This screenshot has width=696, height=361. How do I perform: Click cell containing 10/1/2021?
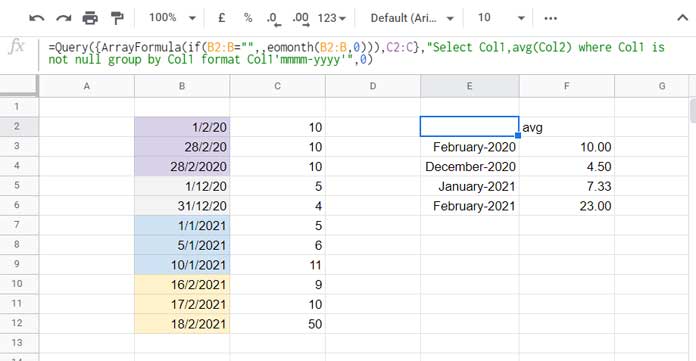[182, 265]
